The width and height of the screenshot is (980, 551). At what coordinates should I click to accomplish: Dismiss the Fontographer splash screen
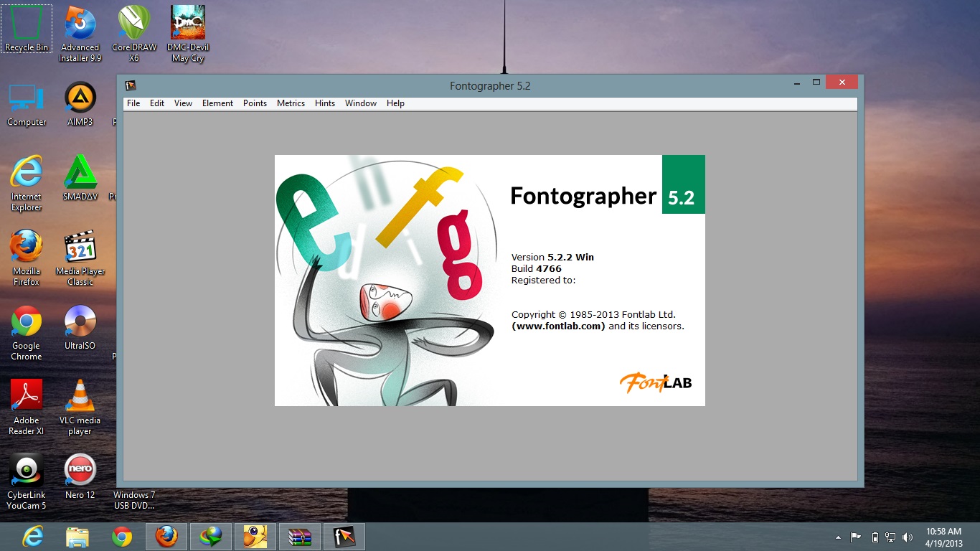[490, 280]
